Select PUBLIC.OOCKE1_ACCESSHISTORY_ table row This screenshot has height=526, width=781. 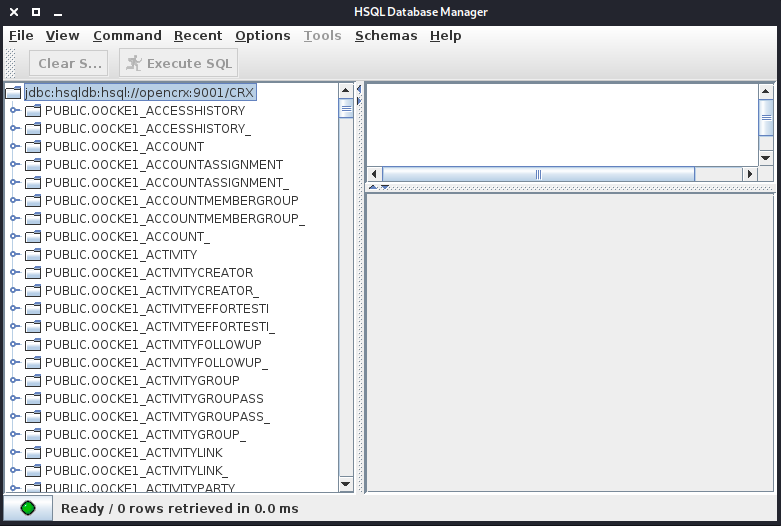pos(148,129)
